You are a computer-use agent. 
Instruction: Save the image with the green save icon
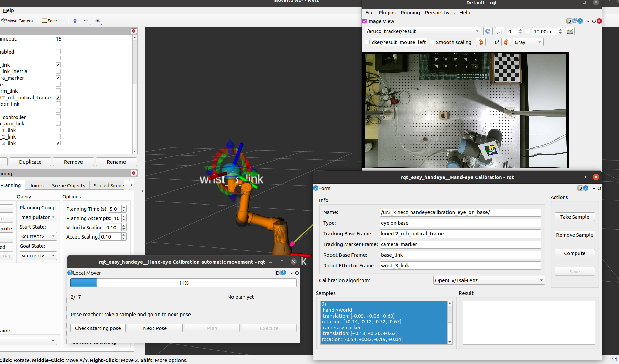click(570, 31)
